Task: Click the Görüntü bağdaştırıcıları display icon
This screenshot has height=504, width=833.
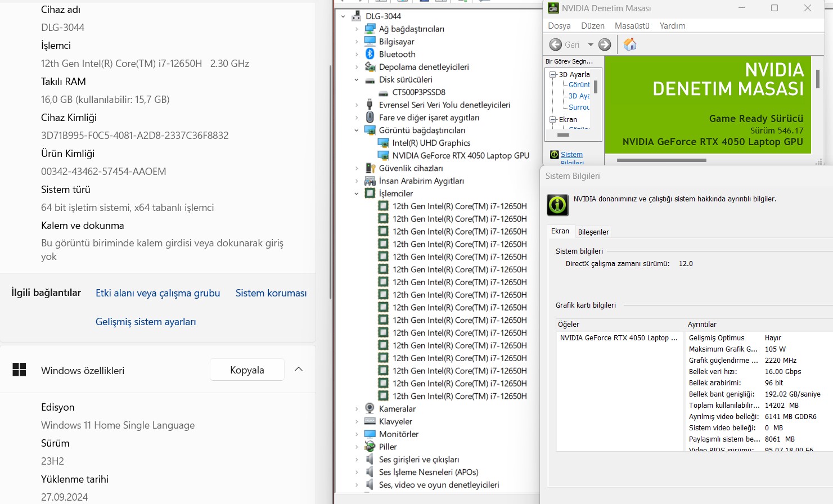Action: coord(370,130)
